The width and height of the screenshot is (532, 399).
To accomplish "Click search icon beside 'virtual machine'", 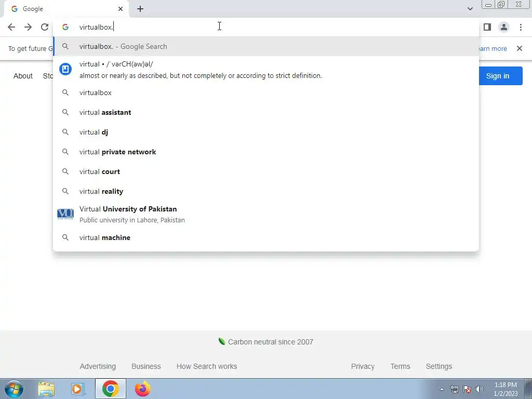I will coord(65,237).
